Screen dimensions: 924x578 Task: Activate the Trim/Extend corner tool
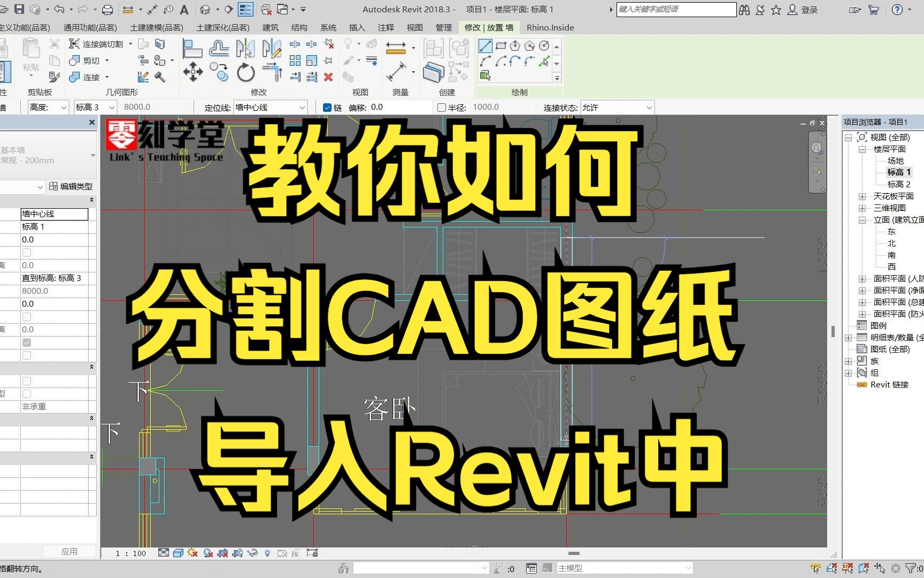[274, 71]
